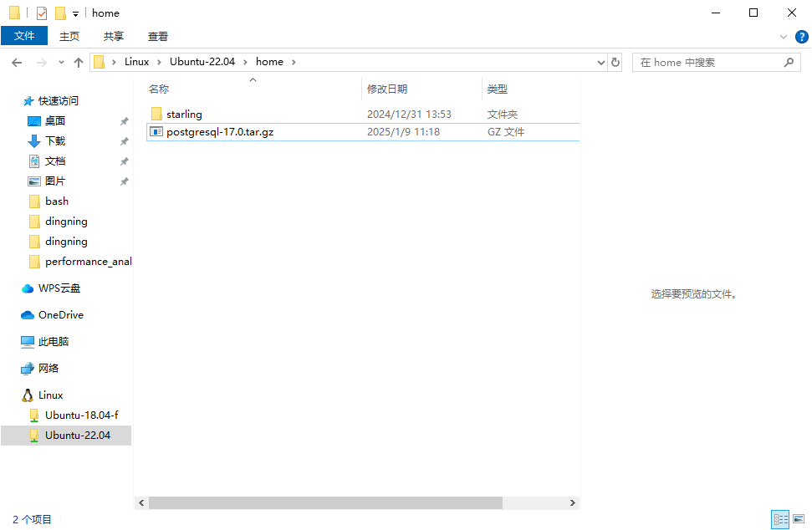Open the help question mark icon
This screenshot has width=812, height=530.
(x=801, y=37)
